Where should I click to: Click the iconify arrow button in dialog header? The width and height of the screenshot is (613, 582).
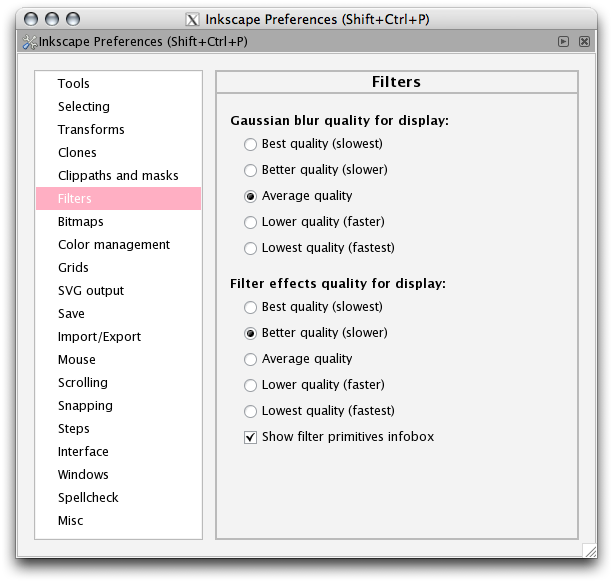[563, 41]
